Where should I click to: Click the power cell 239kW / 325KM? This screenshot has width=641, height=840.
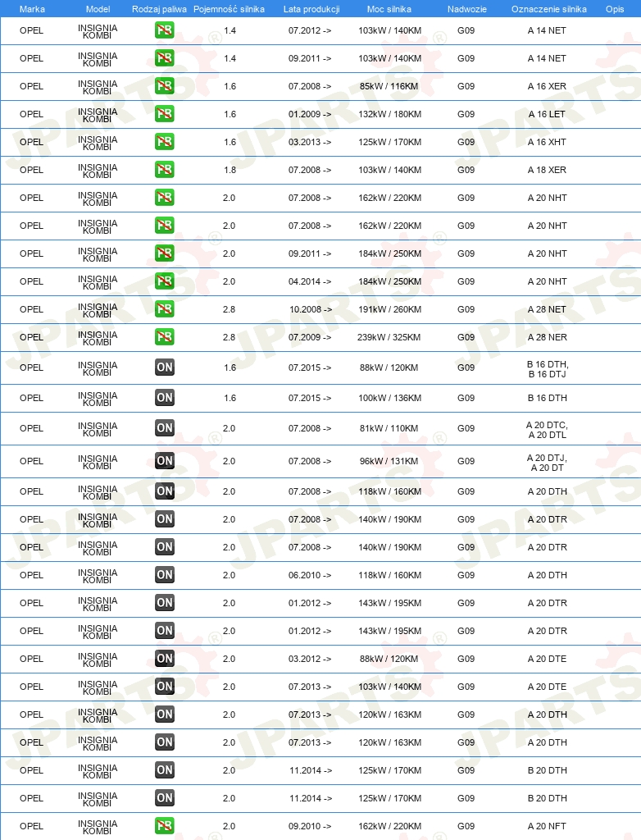(389, 337)
